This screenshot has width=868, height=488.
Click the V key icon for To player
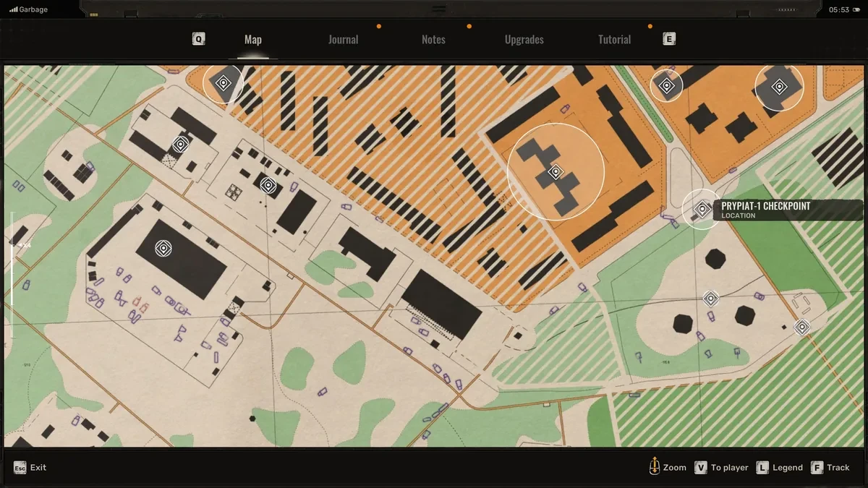tap(700, 468)
